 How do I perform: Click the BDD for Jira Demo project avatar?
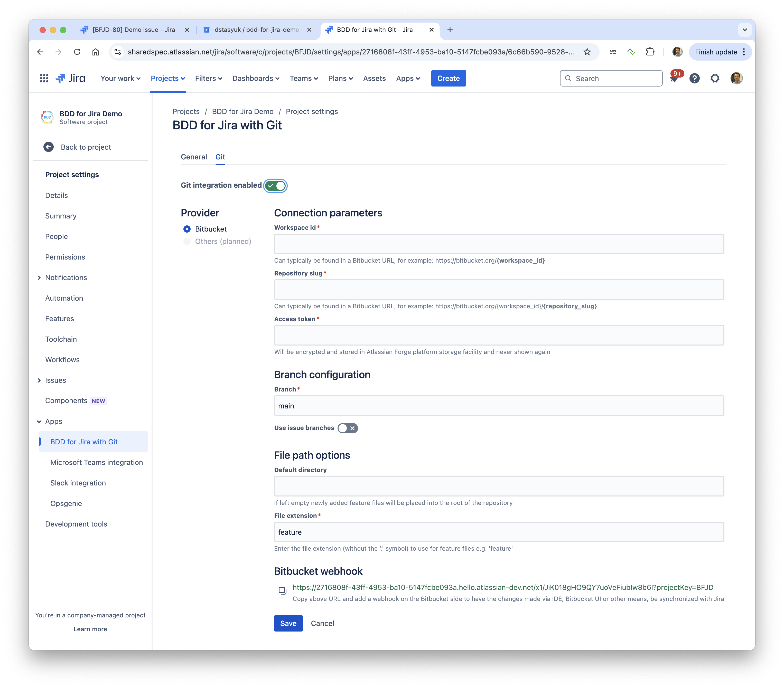click(x=47, y=117)
